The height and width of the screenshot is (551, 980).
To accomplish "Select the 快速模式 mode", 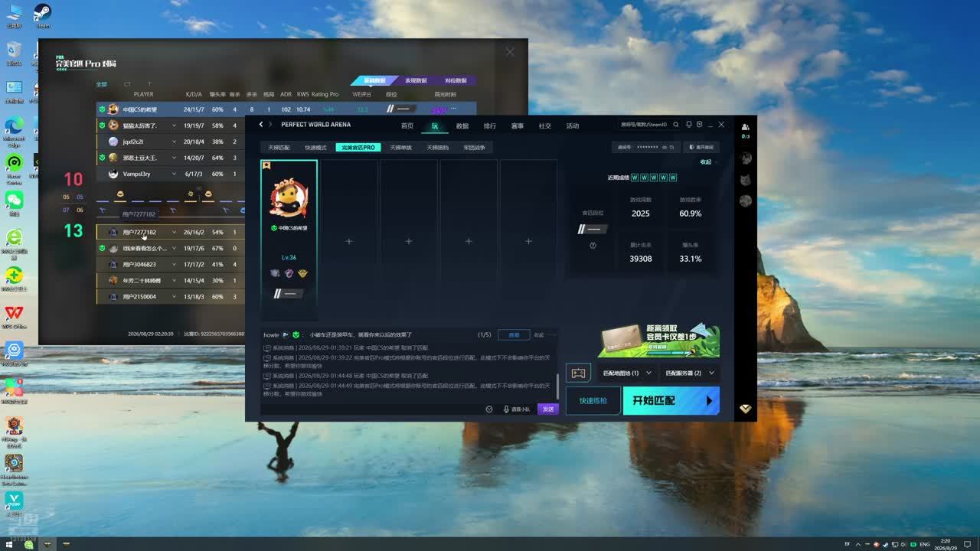I will pyautogui.click(x=315, y=147).
